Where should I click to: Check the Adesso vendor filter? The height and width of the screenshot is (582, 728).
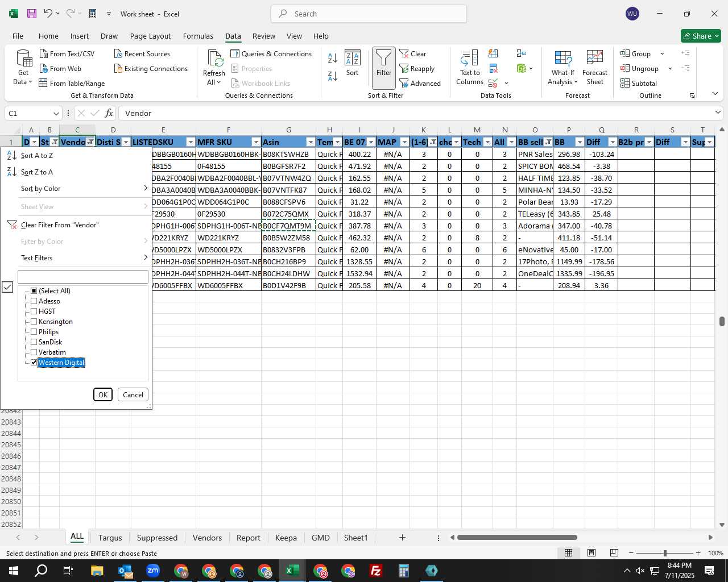34,301
